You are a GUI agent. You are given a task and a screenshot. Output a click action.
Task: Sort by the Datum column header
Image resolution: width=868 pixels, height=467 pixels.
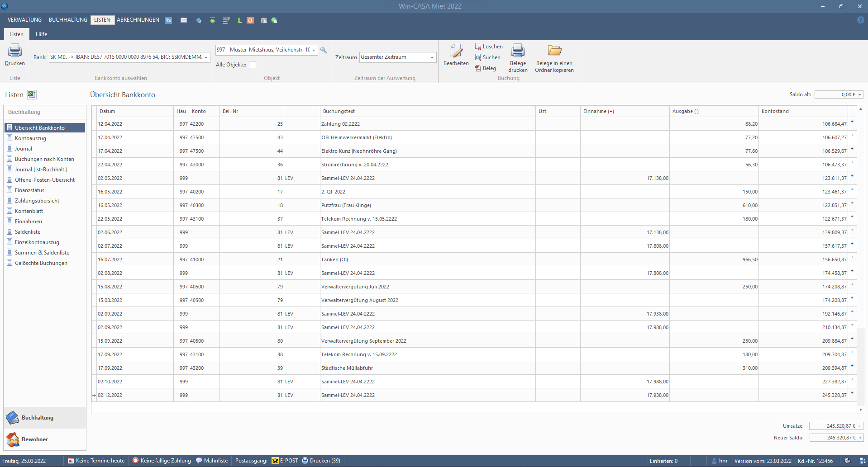point(135,111)
